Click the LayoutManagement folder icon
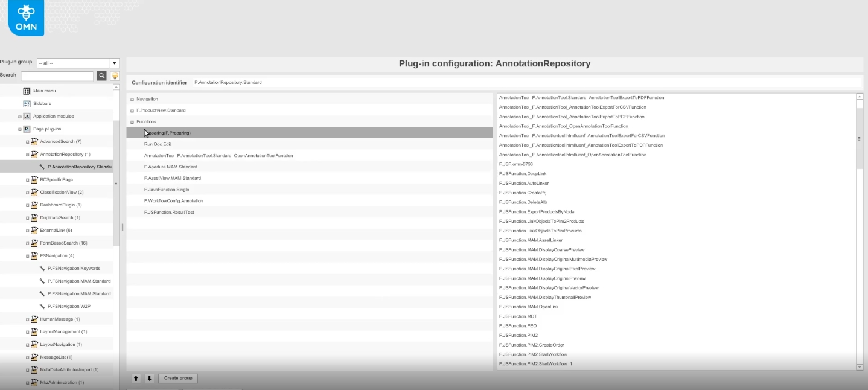868x390 pixels. (x=34, y=332)
